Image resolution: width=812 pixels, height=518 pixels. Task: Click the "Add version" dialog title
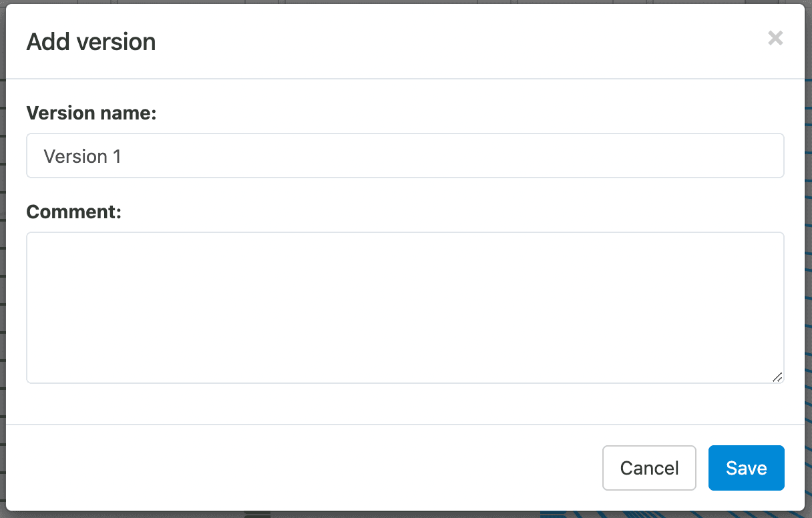point(91,42)
